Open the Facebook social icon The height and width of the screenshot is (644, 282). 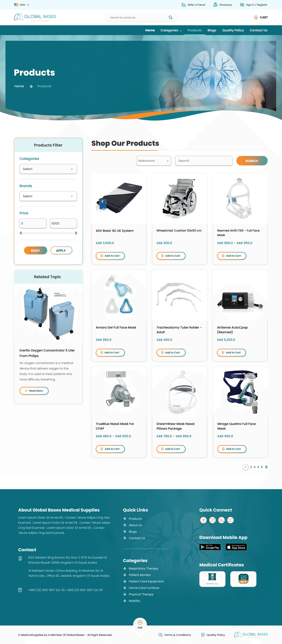[x=203, y=520]
